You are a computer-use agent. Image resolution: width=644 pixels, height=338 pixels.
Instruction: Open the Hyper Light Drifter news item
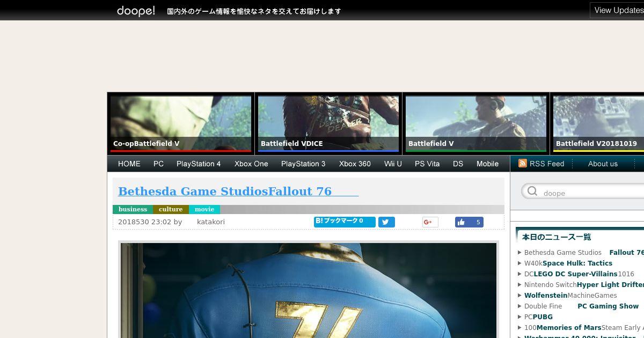pyautogui.click(x=584, y=284)
